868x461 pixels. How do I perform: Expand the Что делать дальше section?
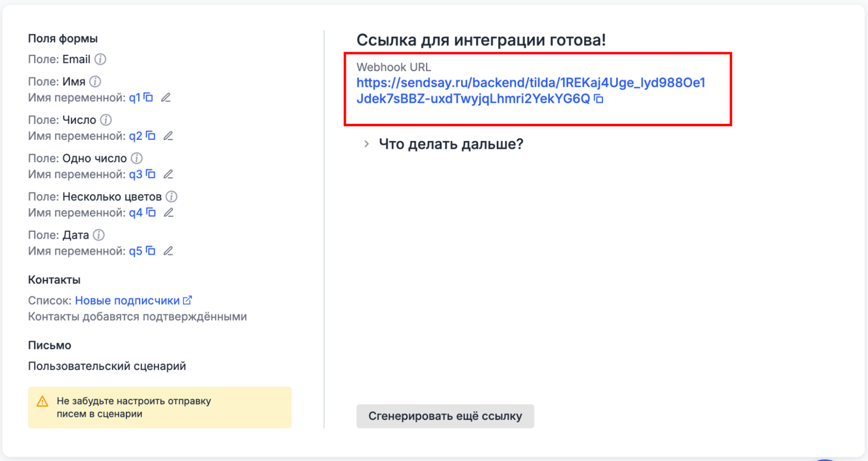click(x=443, y=144)
